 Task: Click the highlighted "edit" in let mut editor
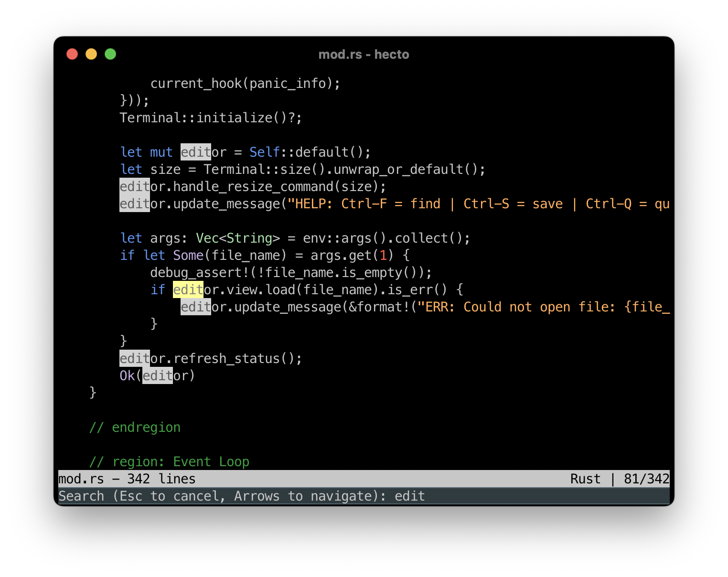click(x=195, y=152)
